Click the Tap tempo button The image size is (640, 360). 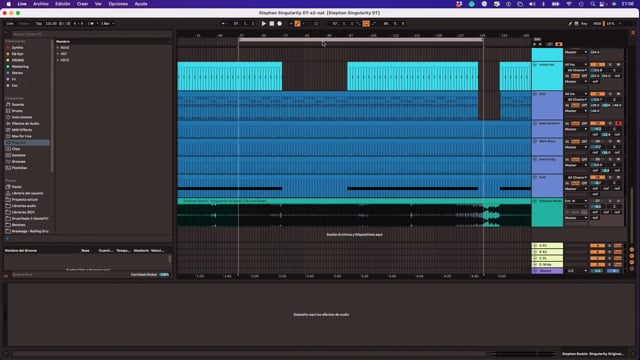39,24
